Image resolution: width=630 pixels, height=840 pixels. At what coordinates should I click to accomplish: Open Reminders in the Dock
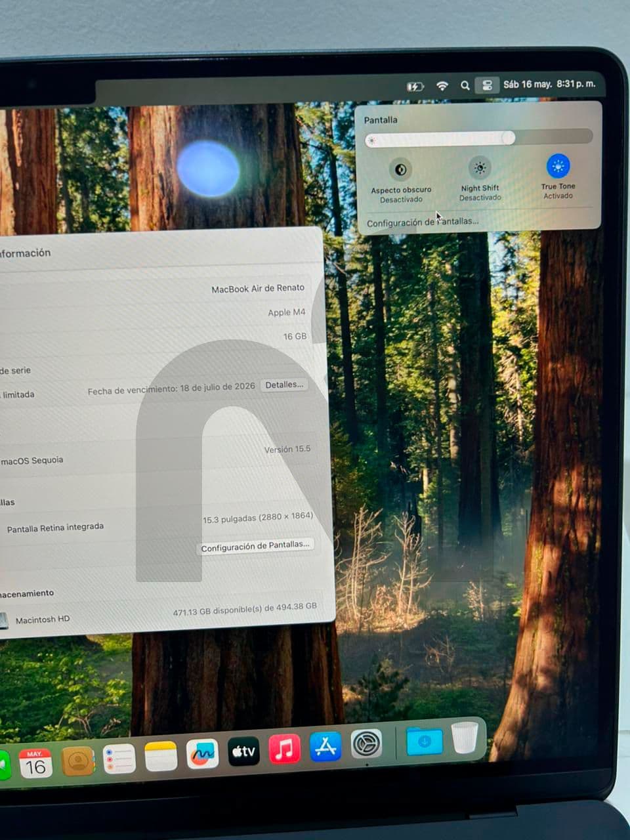point(119,759)
